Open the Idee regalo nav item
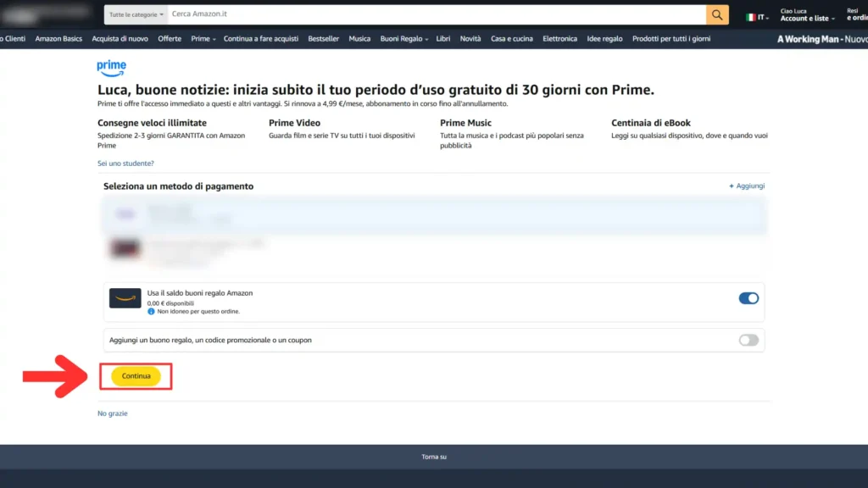Image resolution: width=868 pixels, height=488 pixels. (x=604, y=39)
